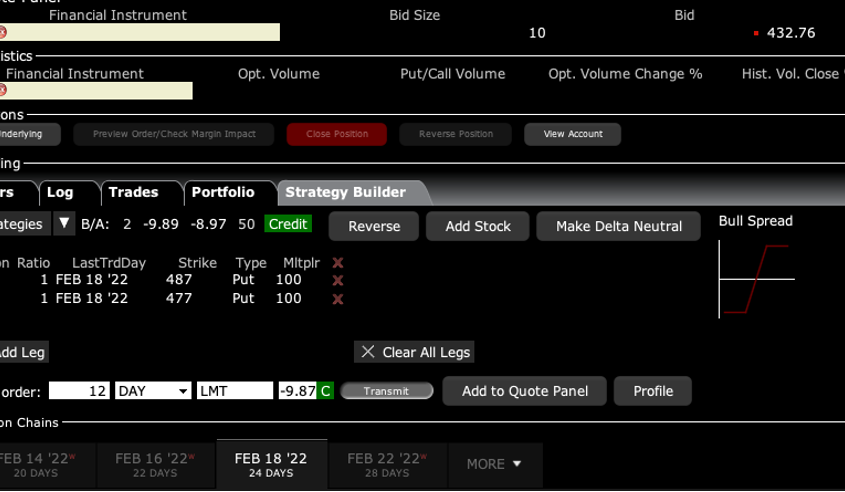Open the strategies dropdown arrow
Image resolution: width=845 pixels, height=492 pixels.
tap(63, 224)
